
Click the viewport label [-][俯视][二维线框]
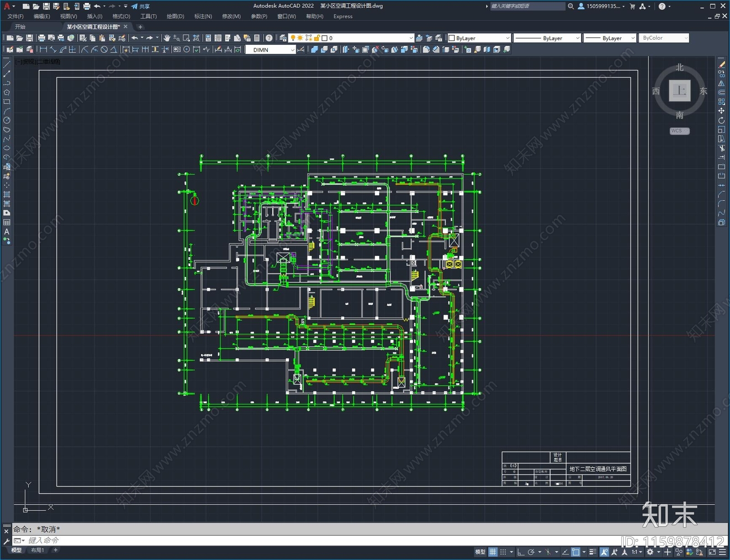point(38,62)
